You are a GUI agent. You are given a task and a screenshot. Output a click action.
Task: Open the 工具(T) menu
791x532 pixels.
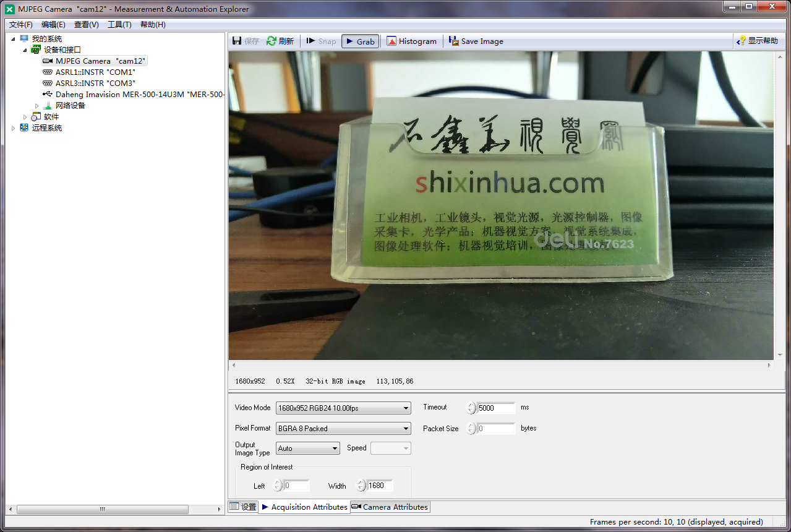pyautogui.click(x=119, y=25)
